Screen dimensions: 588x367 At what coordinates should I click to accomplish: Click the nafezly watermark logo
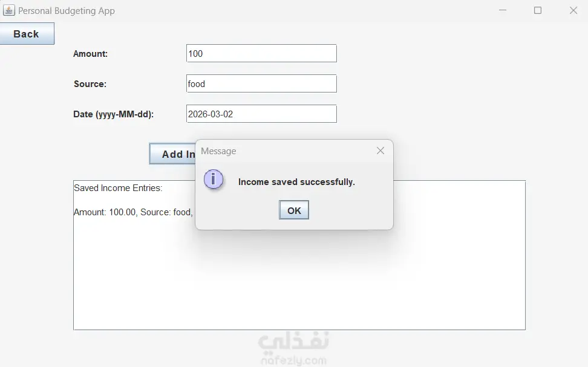293,348
